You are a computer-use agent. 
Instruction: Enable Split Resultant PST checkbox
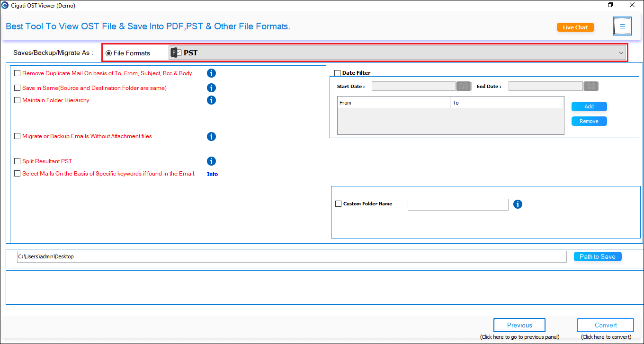[x=18, y=161]
